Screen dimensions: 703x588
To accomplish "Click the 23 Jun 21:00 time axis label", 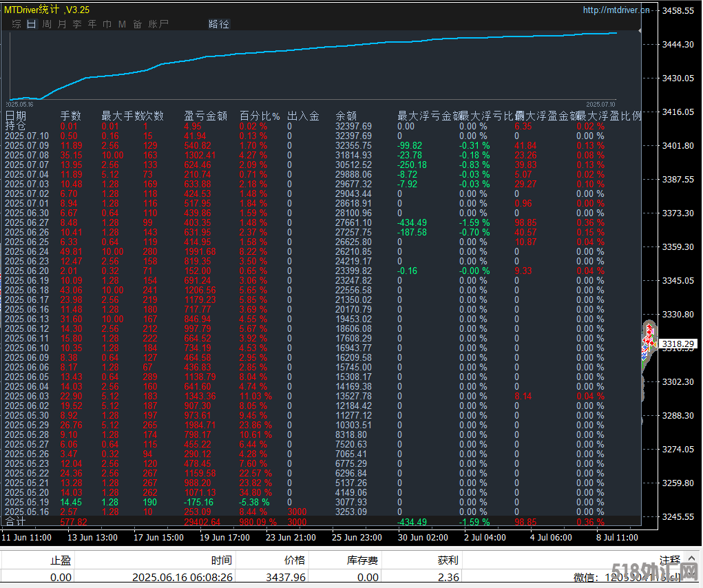I will point(291,537).
